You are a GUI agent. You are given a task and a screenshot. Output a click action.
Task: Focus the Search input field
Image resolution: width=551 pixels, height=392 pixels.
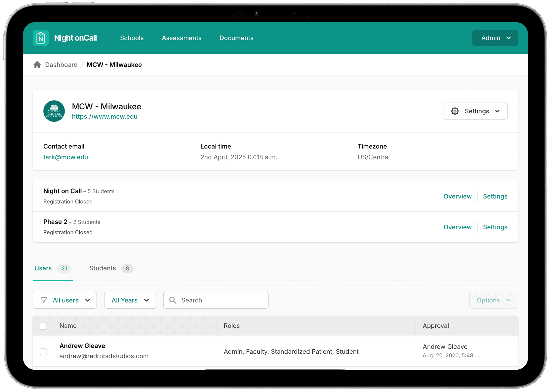216,300
